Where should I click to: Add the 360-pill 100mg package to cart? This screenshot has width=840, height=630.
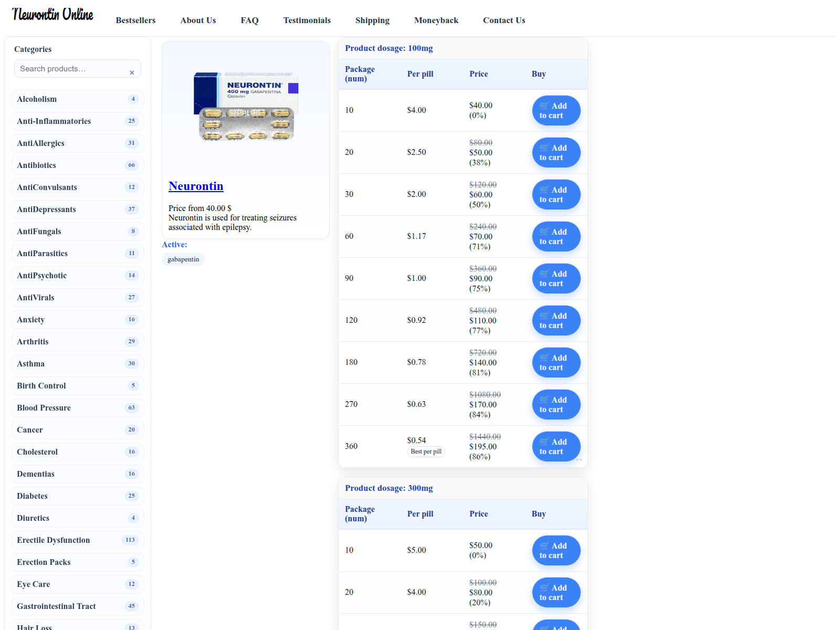click(556, 447)
